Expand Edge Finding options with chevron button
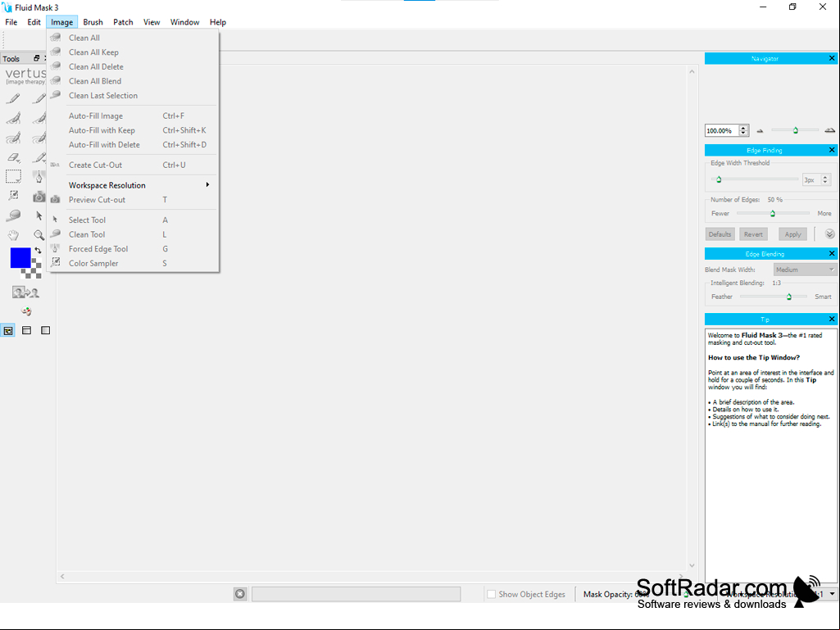The height and width of the screenshot is (630, 840). click(830, 234)
